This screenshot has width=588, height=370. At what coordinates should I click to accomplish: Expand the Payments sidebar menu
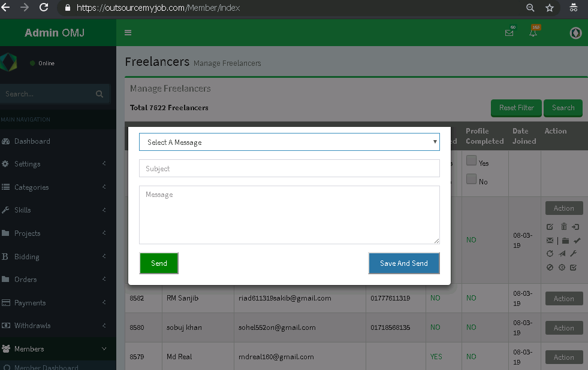54,303
